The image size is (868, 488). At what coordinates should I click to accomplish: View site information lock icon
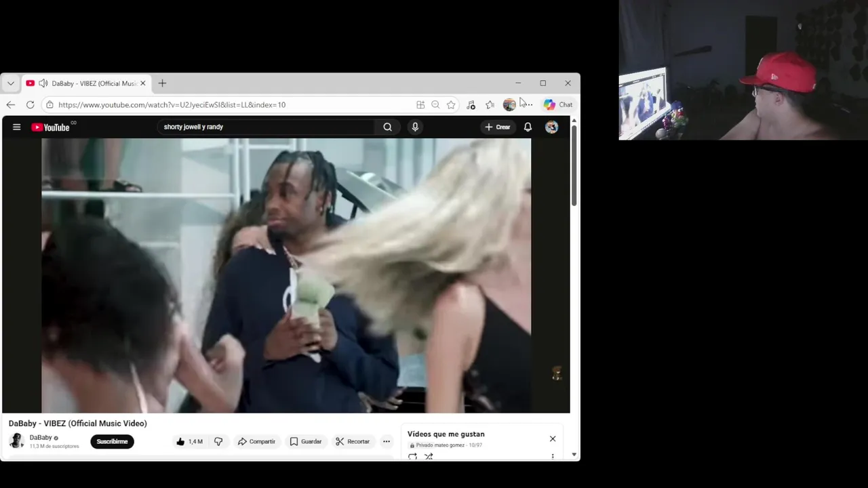pyautogui.click(x=50, y=104)
